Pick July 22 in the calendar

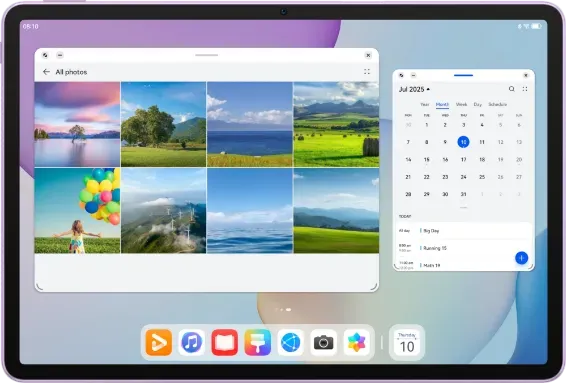pos(427,177)
